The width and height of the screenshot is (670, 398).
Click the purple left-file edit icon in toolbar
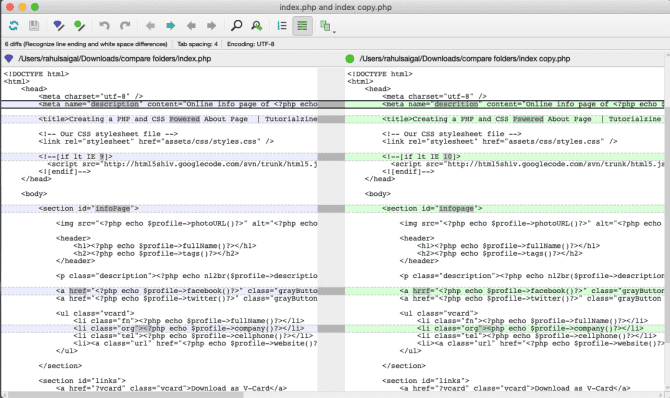point(59,26)
